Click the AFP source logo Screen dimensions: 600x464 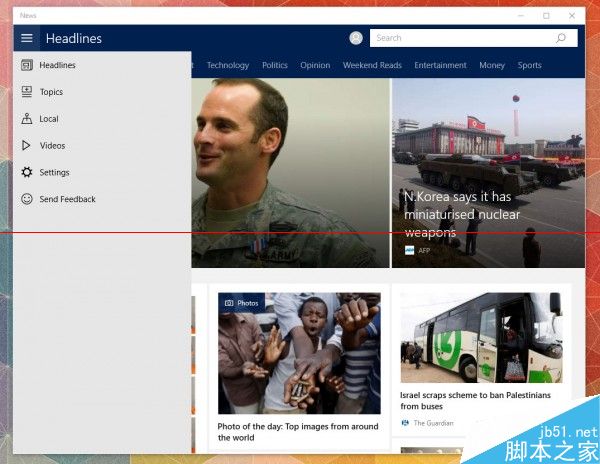pos(409,251)
